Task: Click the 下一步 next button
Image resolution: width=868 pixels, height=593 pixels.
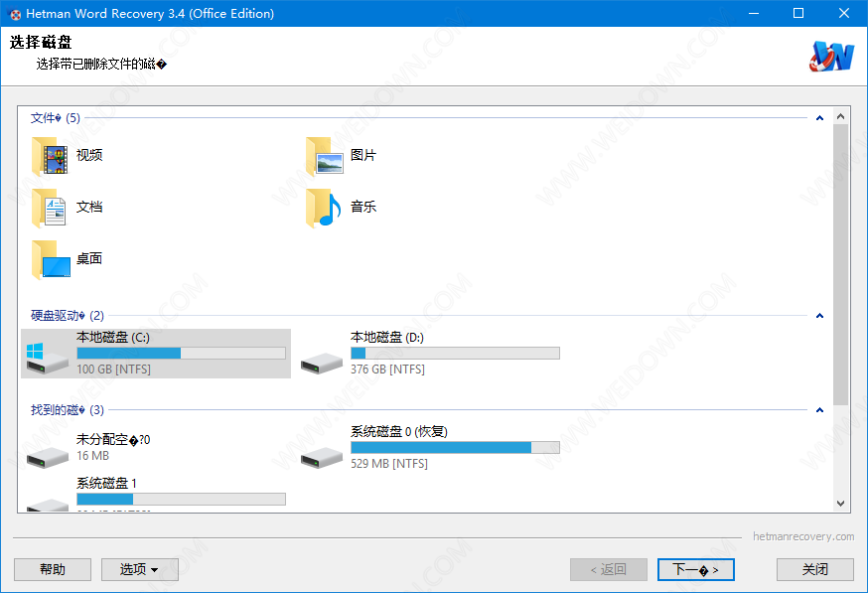Action: tap(696, 569)
